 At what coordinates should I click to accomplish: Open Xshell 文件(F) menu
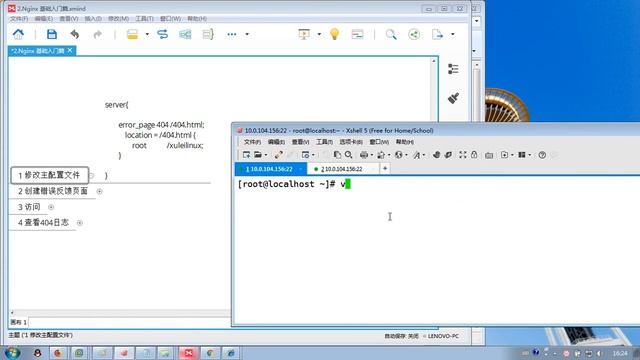[x=252, y=142]
